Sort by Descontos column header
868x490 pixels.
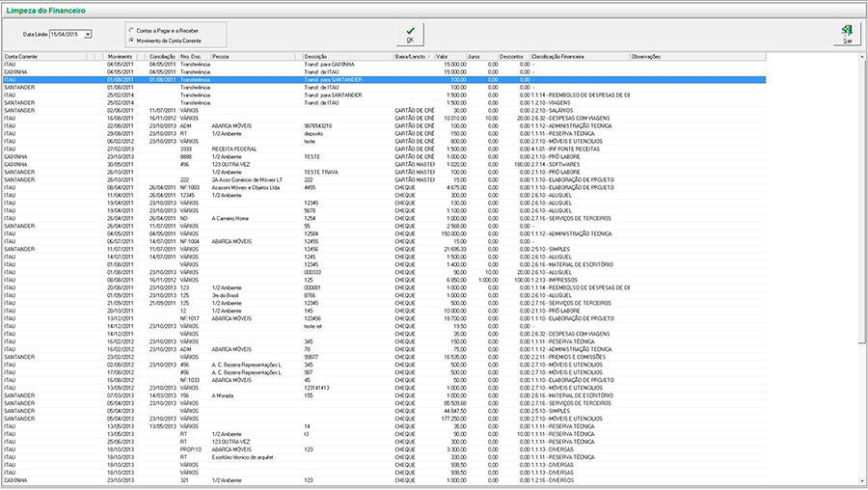[514, 57]
